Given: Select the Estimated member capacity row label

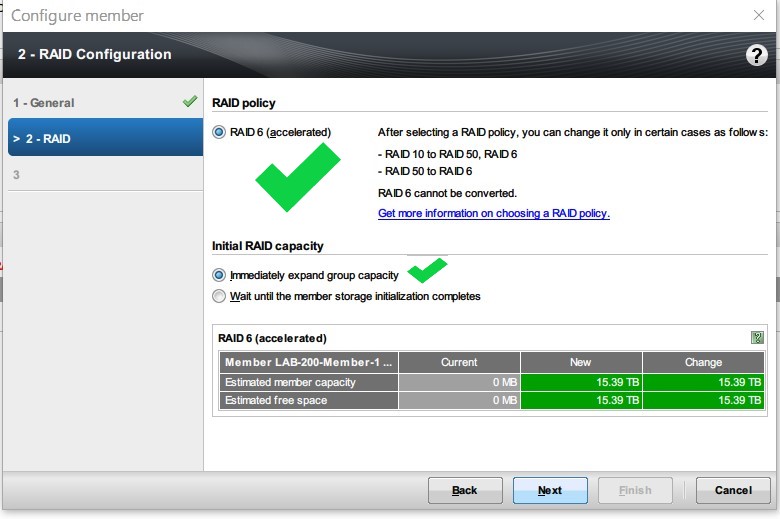Looking at the screenshot, I should [308, 382].
